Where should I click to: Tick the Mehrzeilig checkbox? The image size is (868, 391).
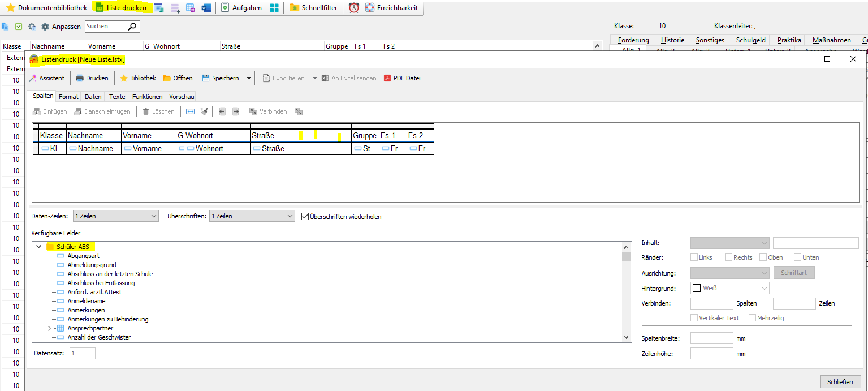point(752,318)
